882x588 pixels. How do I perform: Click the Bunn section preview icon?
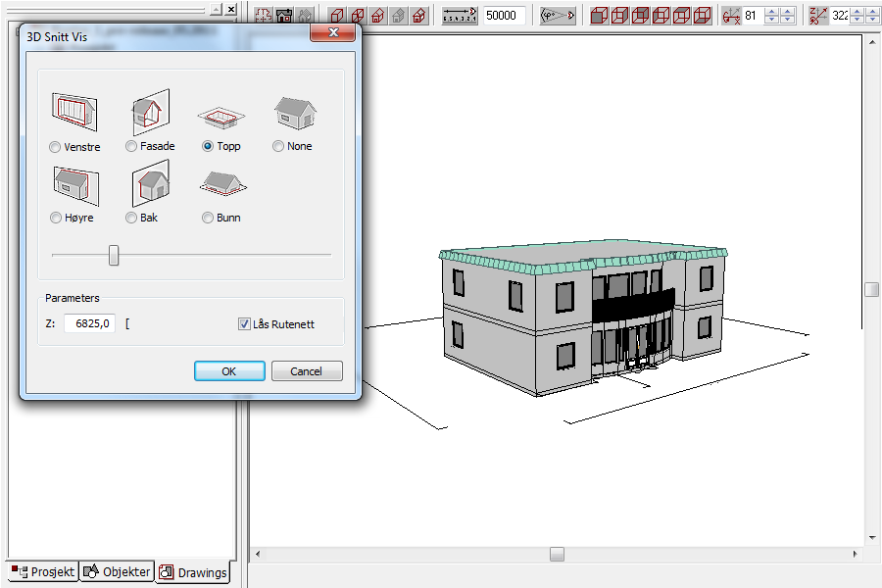pos(222,183)
